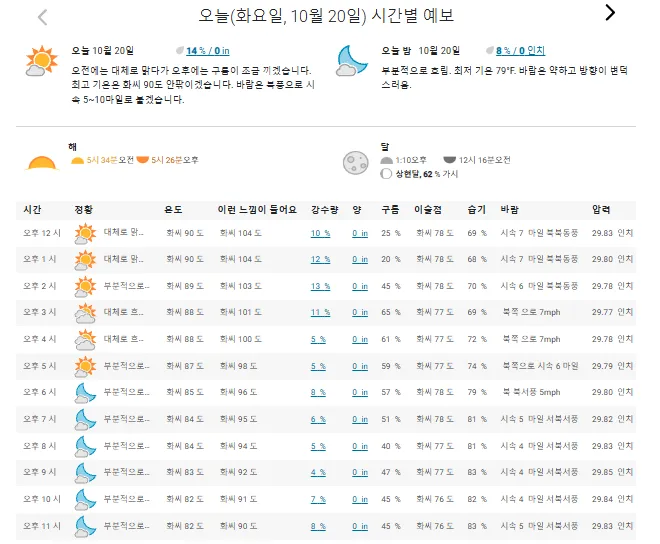Image resolution: width=660 pixels, height=544 pixels.
Task: Click the 이슬점 column header
Action: click(x=428, y=210)
